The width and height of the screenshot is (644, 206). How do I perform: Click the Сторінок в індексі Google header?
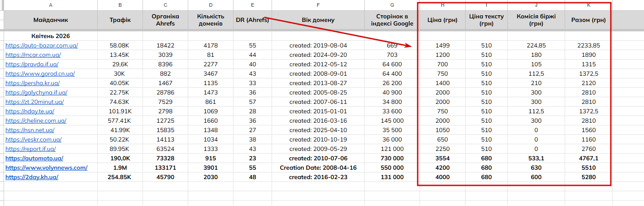[x=392, y=20]
